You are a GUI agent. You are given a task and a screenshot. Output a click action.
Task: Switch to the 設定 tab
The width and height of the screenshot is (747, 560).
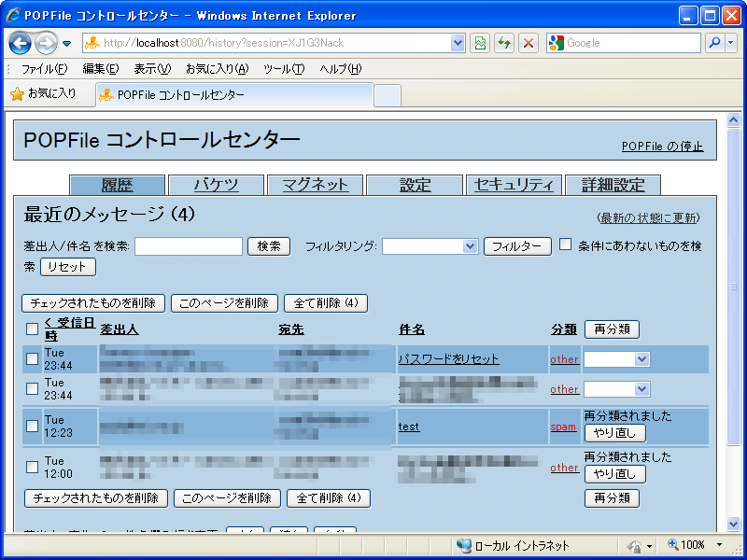[415, 185]
